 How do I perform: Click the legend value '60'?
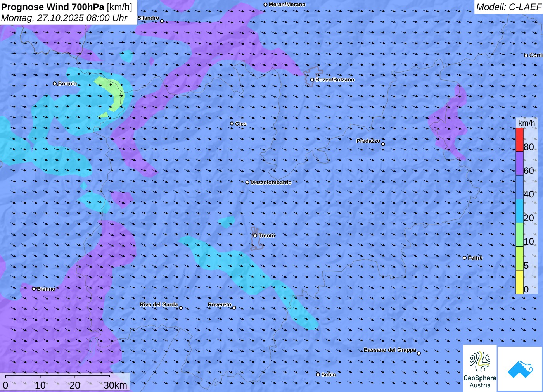[529, 171]
